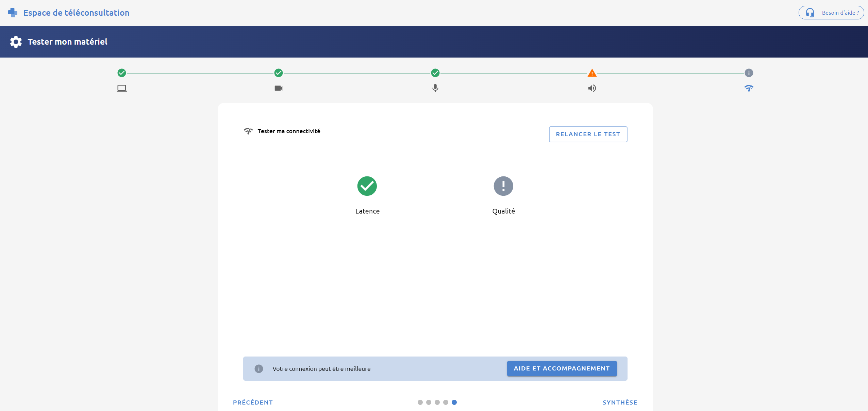Click the grey info circle above wifi step
The height and width of the screenshot is (411, 868).
pyautogui.click(x=749, y=73)
